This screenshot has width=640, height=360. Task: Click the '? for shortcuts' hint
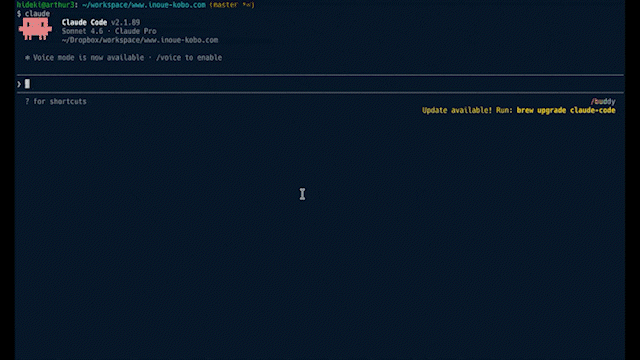tap(56, 101)
